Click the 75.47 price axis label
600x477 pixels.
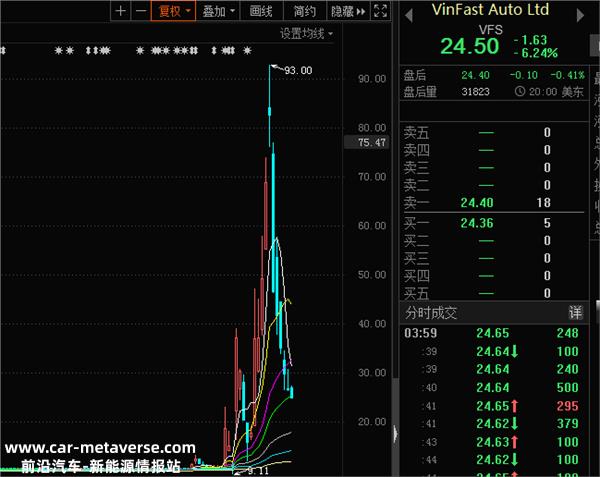pos(367,142)
